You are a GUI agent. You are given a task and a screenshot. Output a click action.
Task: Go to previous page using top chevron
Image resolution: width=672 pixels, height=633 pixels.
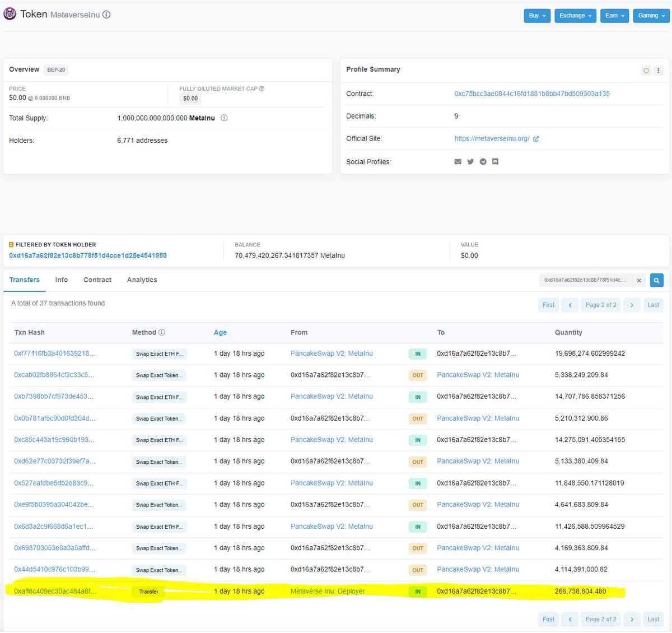tap(570, 305)
